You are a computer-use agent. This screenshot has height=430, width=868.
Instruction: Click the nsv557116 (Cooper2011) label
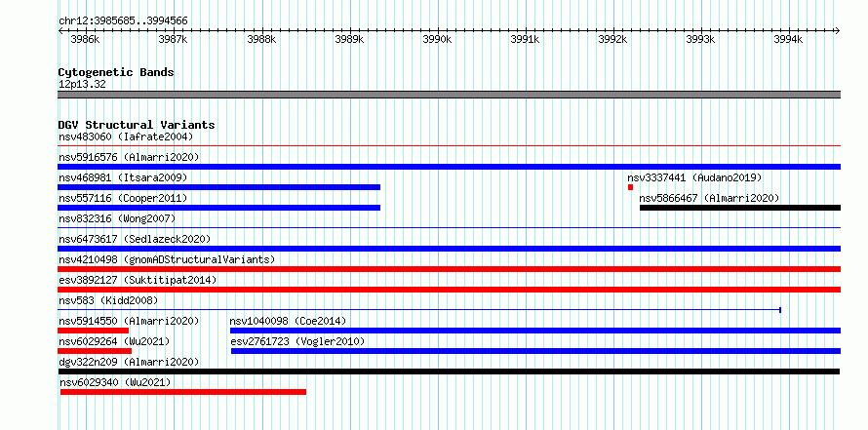(123, 198)
